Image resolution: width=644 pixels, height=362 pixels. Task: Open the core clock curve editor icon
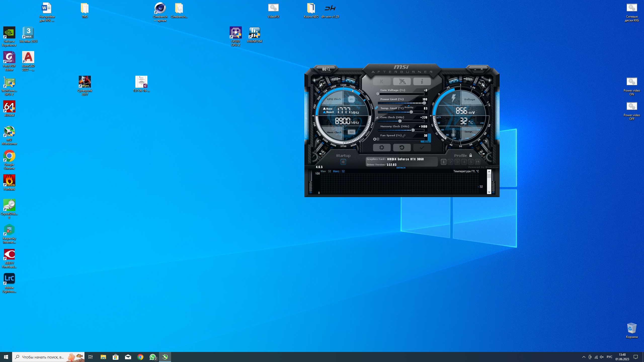[377, 117]
